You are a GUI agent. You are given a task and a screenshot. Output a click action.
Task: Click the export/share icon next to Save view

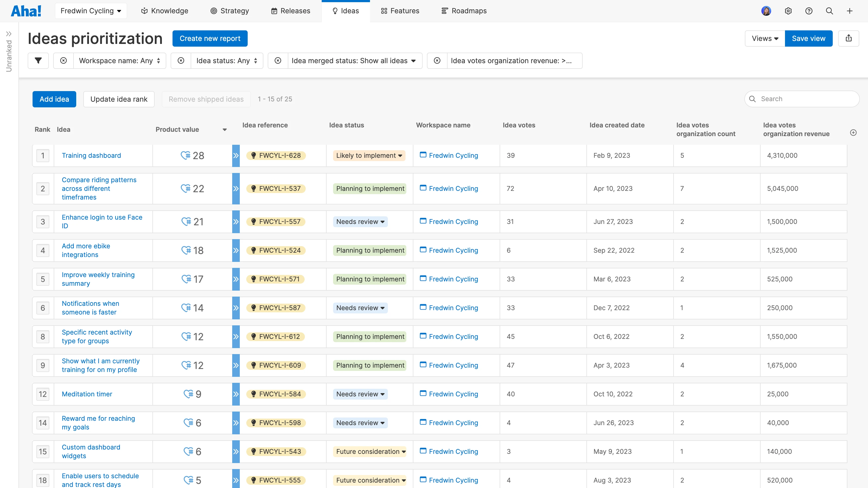pyautogui.click(x=849, y=38)
